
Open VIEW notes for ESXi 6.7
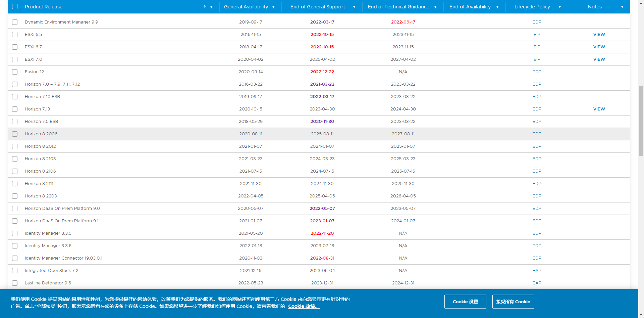point(599,47)
